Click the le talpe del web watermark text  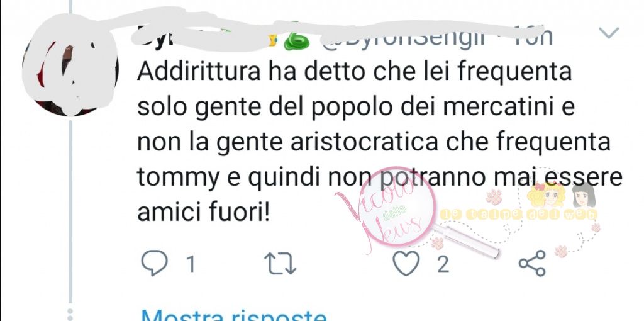(x=518, y=214)
